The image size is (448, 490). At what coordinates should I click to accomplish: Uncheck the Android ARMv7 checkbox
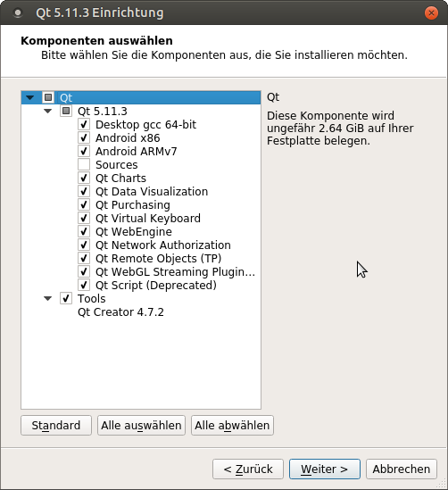click(x=84, y=151)
